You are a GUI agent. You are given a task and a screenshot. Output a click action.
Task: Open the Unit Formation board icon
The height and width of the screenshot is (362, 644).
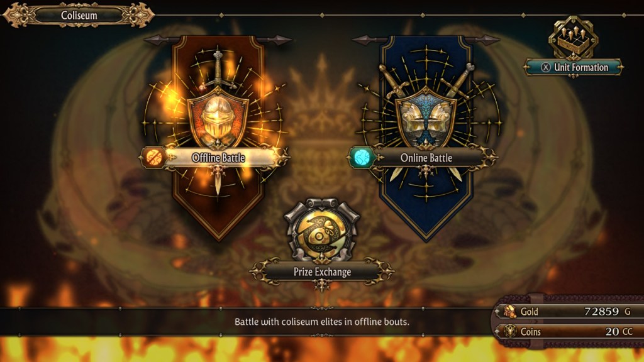pos(573,38)
